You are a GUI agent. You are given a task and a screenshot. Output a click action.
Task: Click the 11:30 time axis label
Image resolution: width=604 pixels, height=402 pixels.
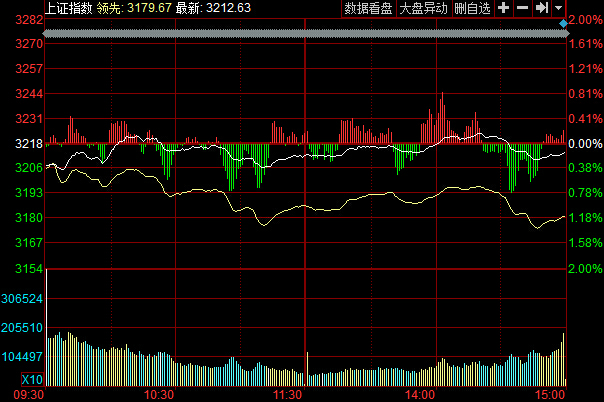click(x=289, y=394)
